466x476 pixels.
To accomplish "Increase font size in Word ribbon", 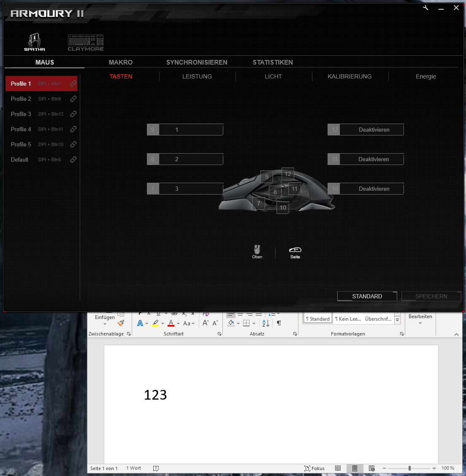I will pyautogui.click(x=206, y=323).
